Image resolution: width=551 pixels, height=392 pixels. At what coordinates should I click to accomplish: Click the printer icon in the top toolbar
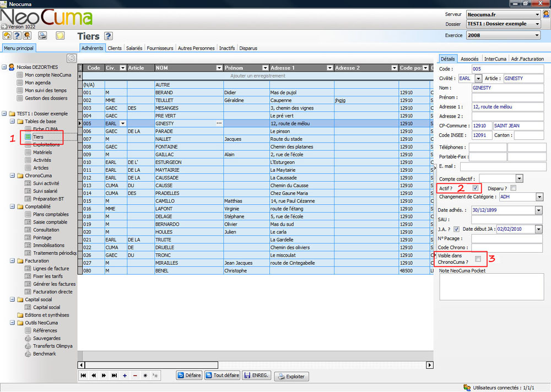point(42,35)
